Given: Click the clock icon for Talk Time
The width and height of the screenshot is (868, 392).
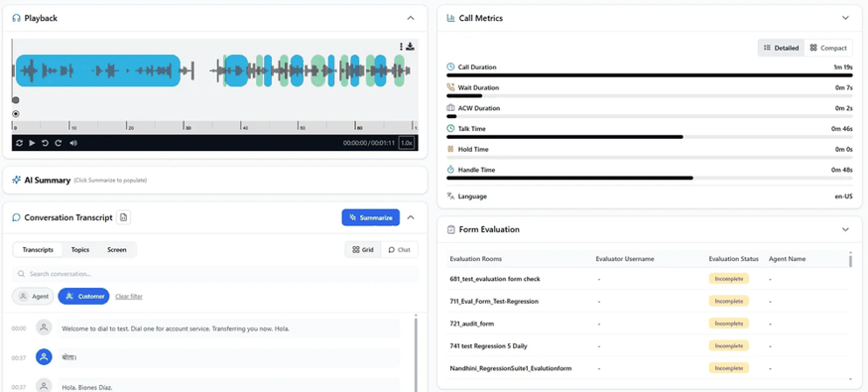Looking at the screenshot, I should point(450,128).
